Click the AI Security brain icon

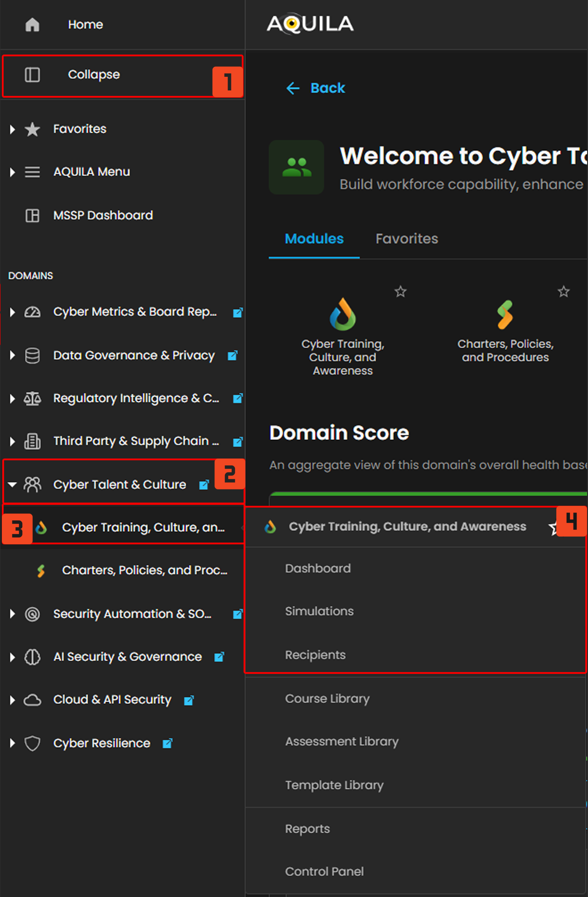tap(32, 657)
